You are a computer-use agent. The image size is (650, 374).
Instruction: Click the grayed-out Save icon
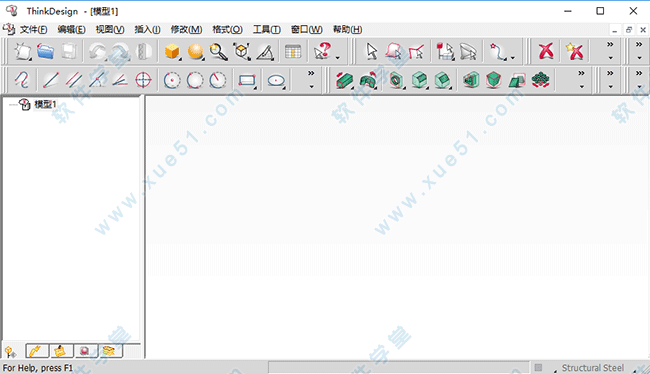pos(69,51)
